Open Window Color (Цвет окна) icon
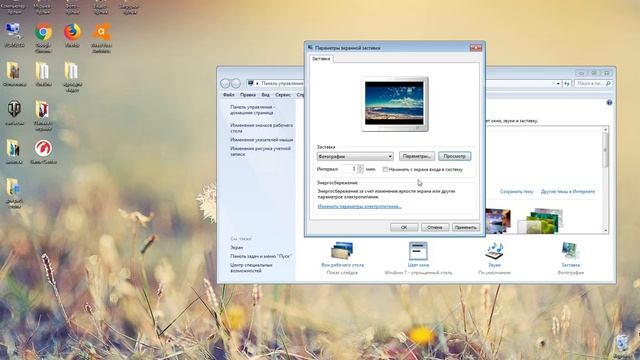The width and height of the screenshot is (640, 360). 418,251
